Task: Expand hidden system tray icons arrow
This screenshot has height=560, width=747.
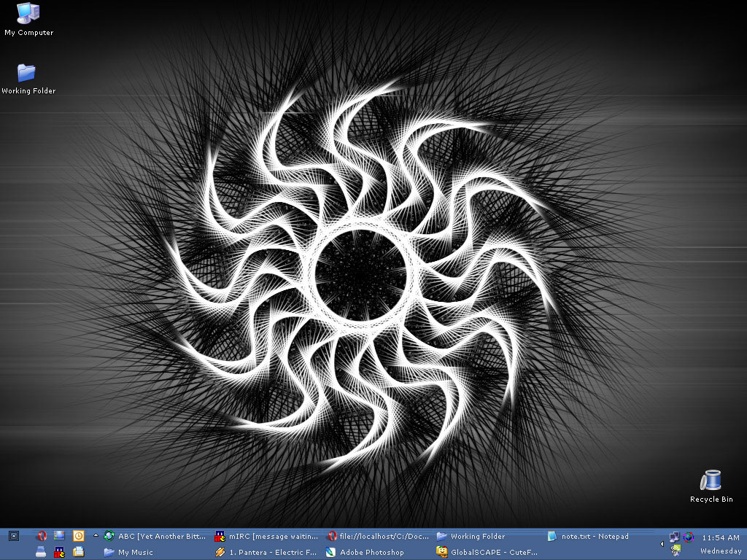Action: coord(662,543)
